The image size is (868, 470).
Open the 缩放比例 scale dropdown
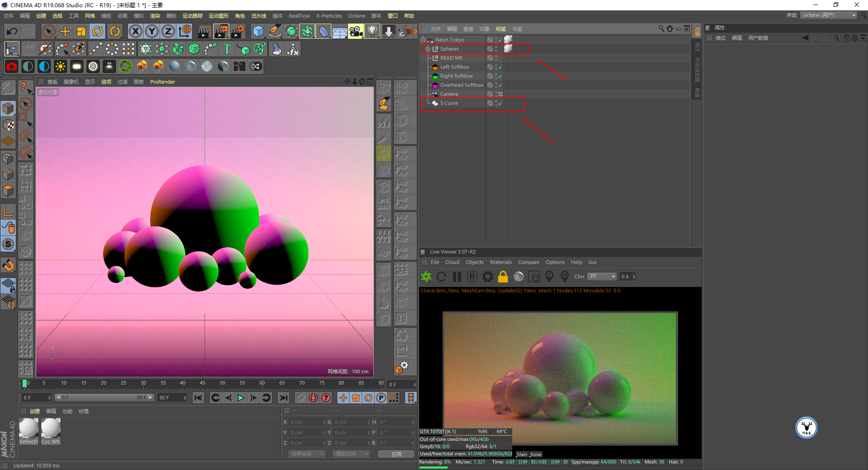coord(351,454)
